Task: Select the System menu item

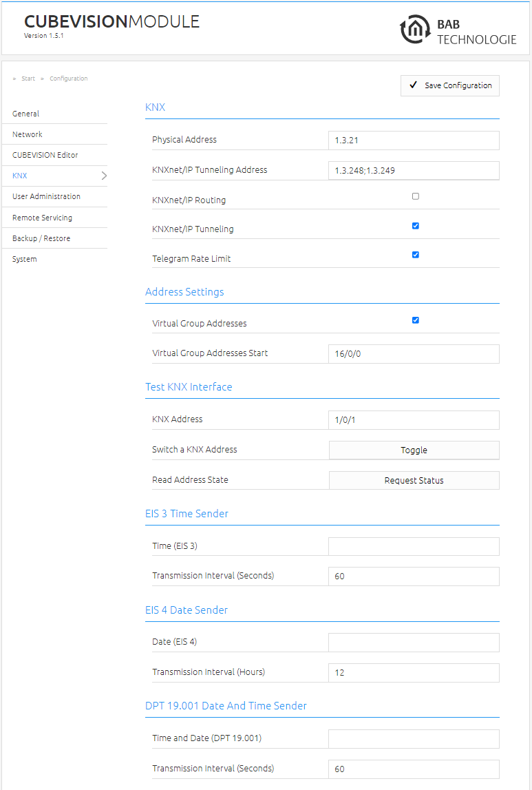Action: [55, 258]
